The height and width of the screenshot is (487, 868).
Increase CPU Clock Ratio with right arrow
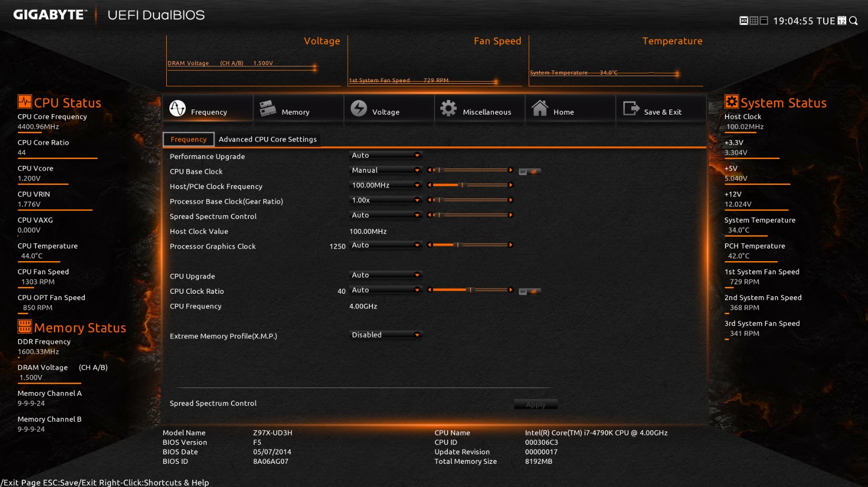(510, 290)
